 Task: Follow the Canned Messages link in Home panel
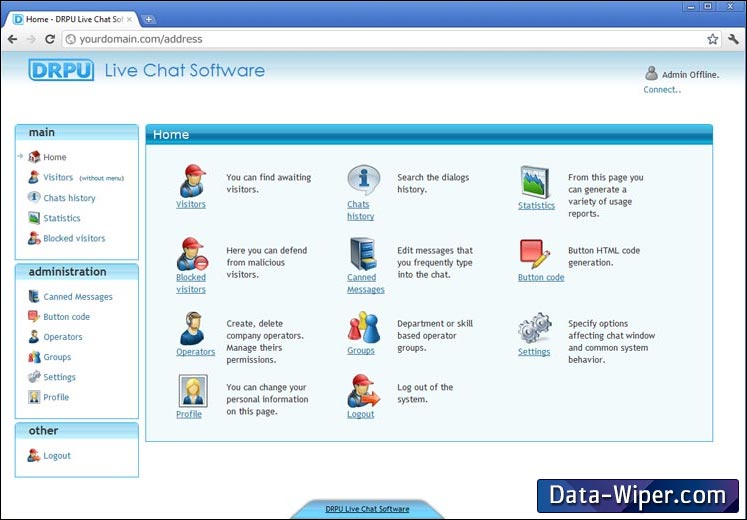click(365, 283)
